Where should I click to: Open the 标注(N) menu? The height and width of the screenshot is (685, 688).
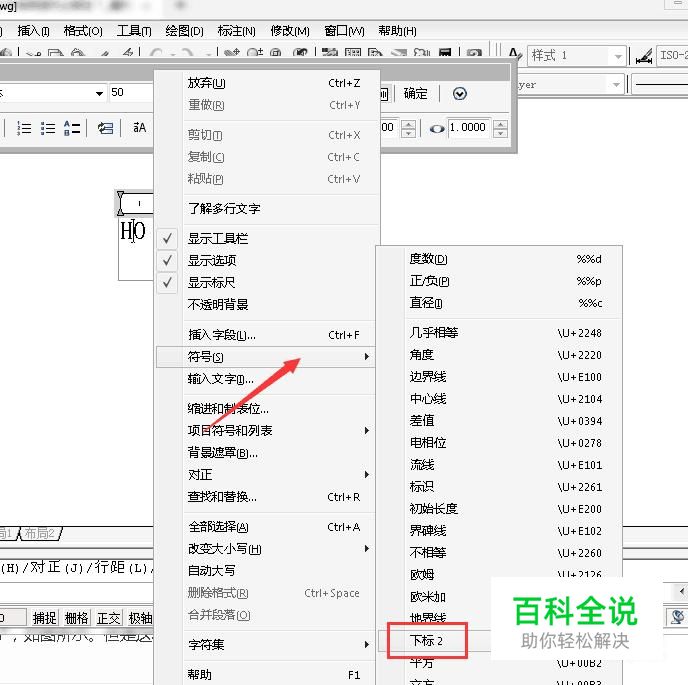coord(236,31)
